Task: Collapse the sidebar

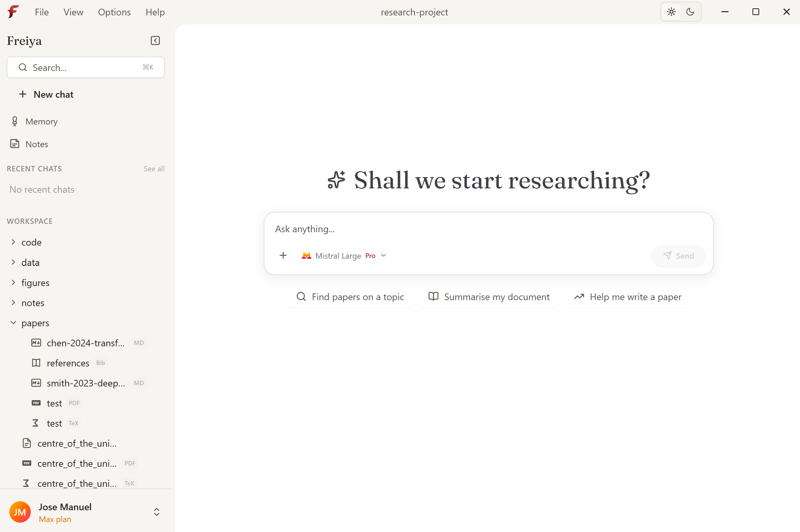Action: pos(155,40)
